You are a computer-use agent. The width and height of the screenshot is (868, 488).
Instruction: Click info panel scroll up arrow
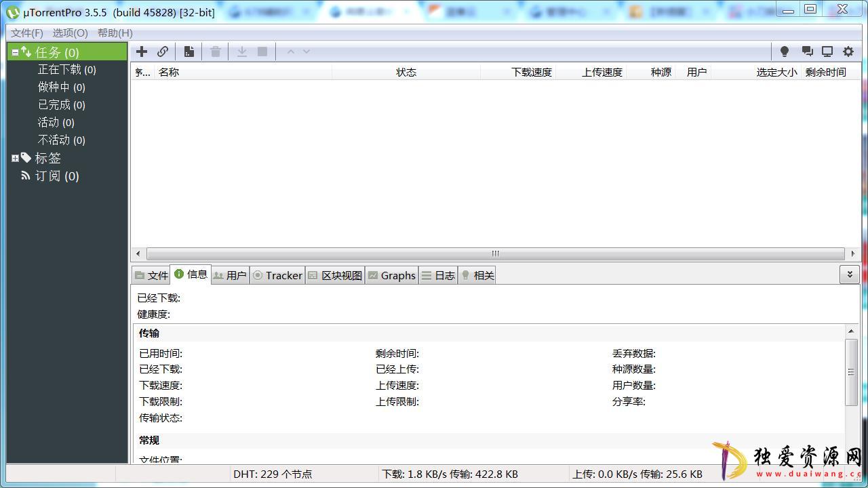coord(851,331)
